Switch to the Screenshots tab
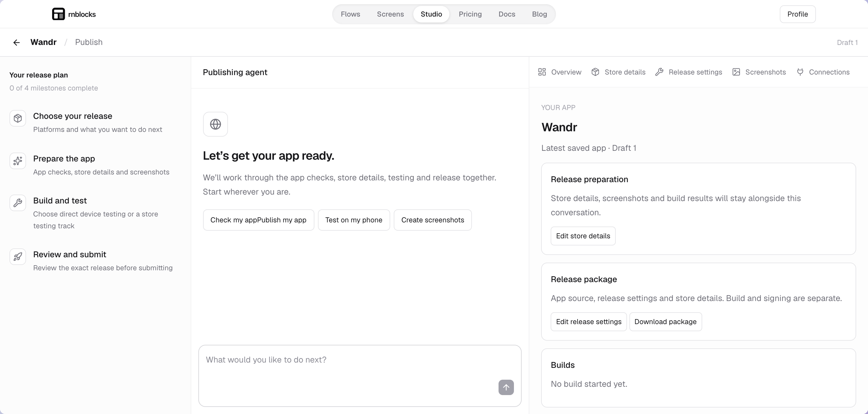This screenshot has width=868, height=414. tap(759, 72)
